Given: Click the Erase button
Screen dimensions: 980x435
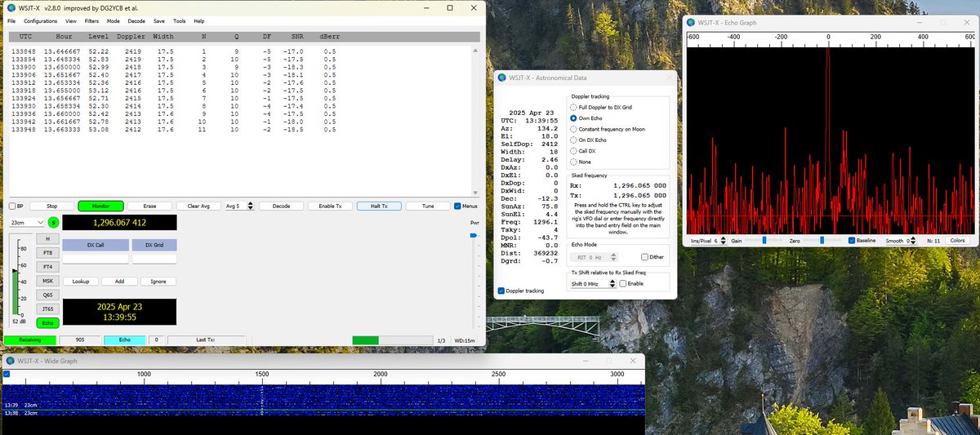Looking at the screenshot, I should pos(149,206).
